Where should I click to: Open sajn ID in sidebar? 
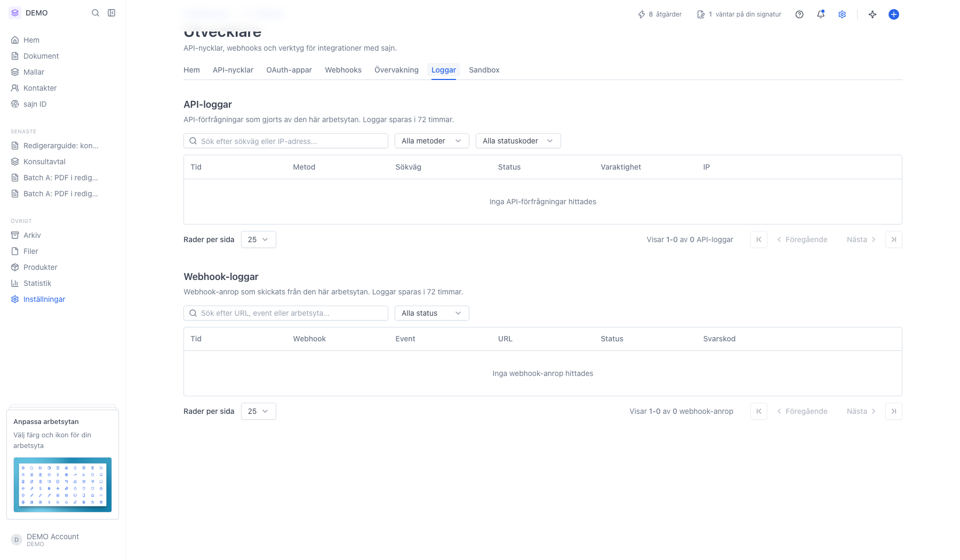tap(63, 104)
